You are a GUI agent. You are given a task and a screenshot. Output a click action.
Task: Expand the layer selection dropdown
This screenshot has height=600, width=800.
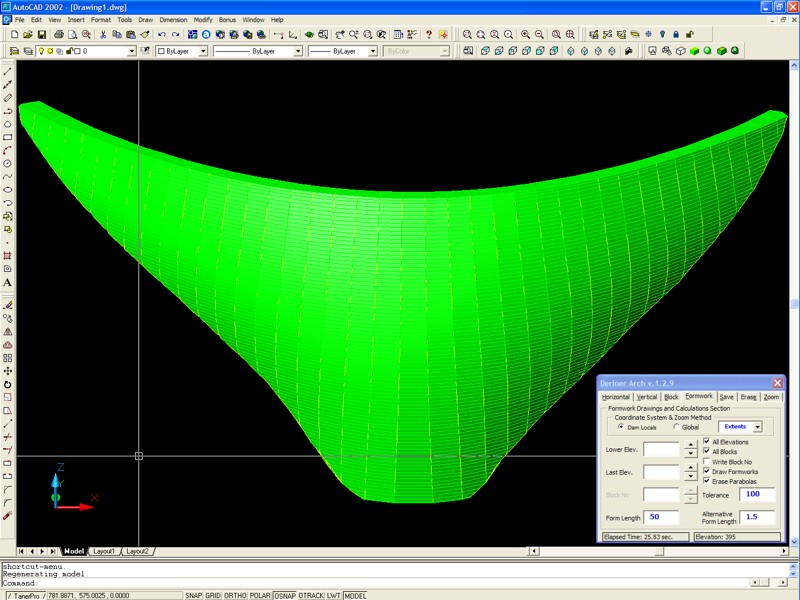[131, 50]
